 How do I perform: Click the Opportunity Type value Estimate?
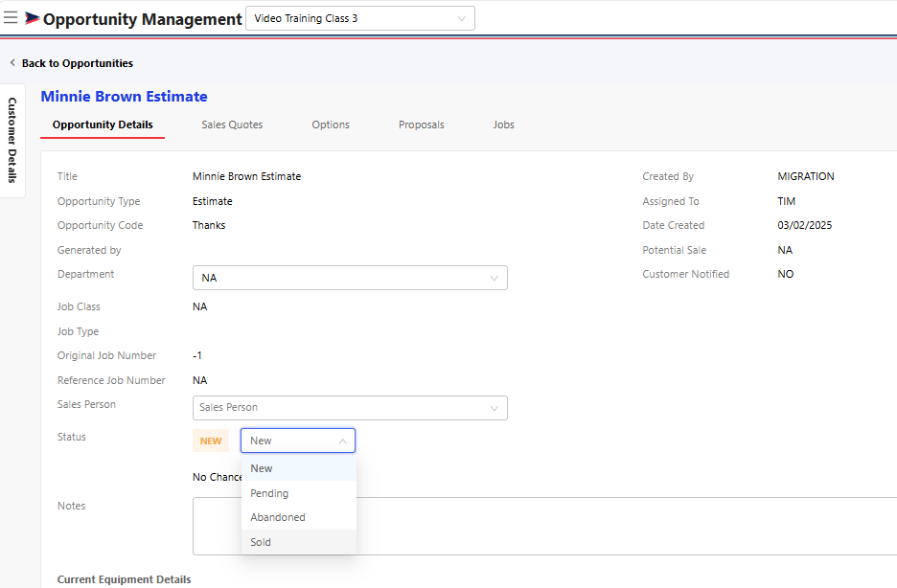(212, 201)
